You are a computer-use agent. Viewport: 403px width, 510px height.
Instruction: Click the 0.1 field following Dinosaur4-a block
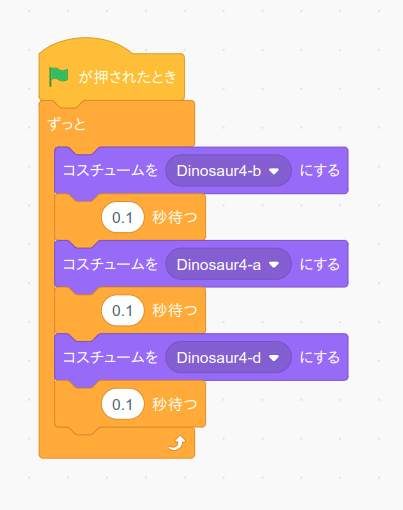(x=123, y=311)
